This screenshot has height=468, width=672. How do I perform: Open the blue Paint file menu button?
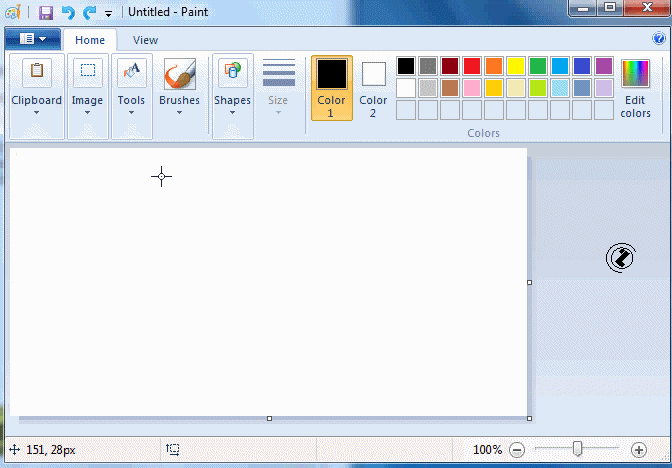click(32, 40)
